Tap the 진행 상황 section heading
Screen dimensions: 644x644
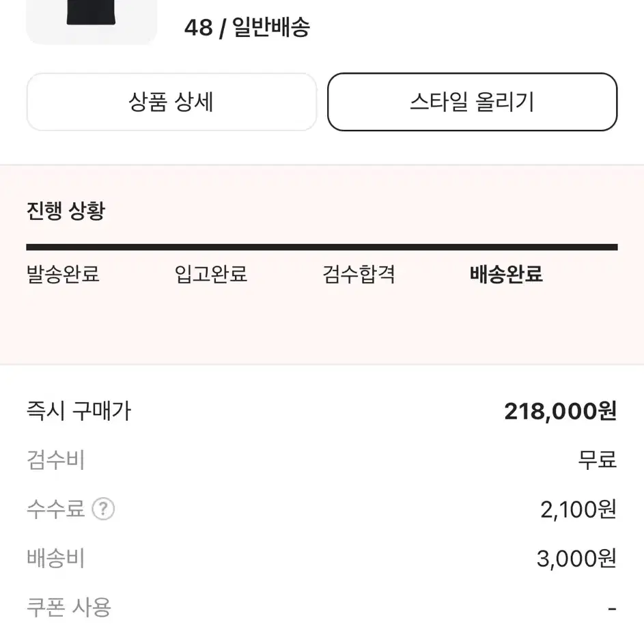[66, 211]
